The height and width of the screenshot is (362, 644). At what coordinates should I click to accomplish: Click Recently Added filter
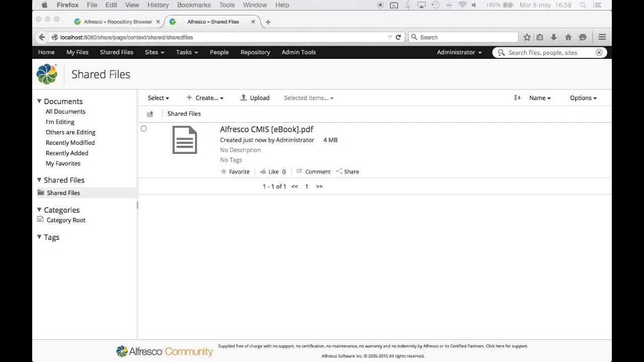[x=67, y=153]
